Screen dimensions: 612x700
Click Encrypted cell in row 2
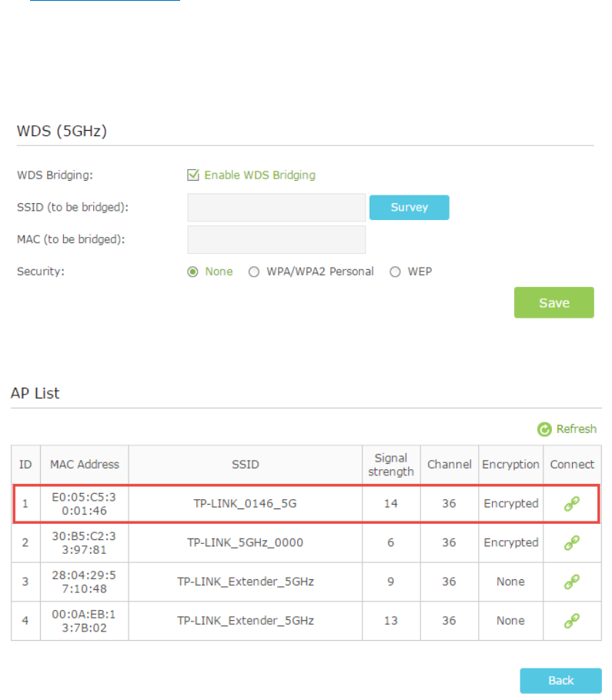point(511,542)
